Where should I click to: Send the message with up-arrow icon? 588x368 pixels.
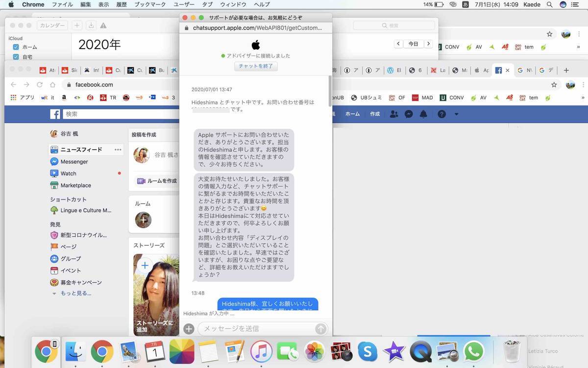point(321,329)
